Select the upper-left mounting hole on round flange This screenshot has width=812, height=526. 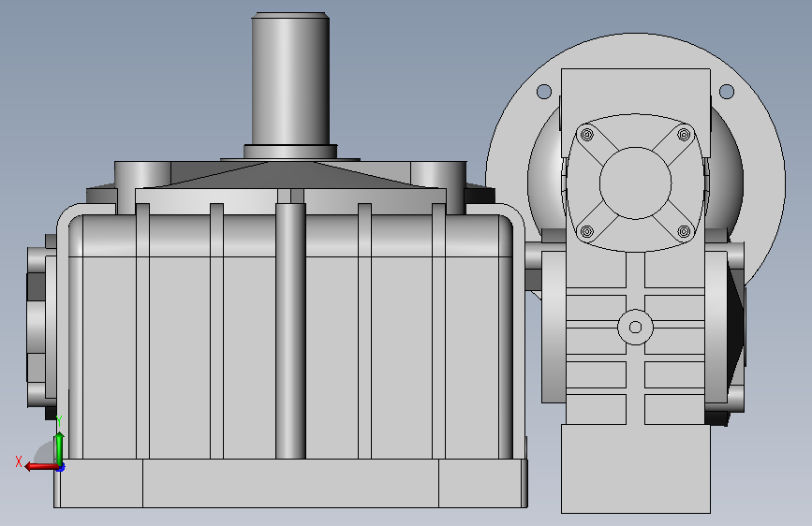click(544, 92)
